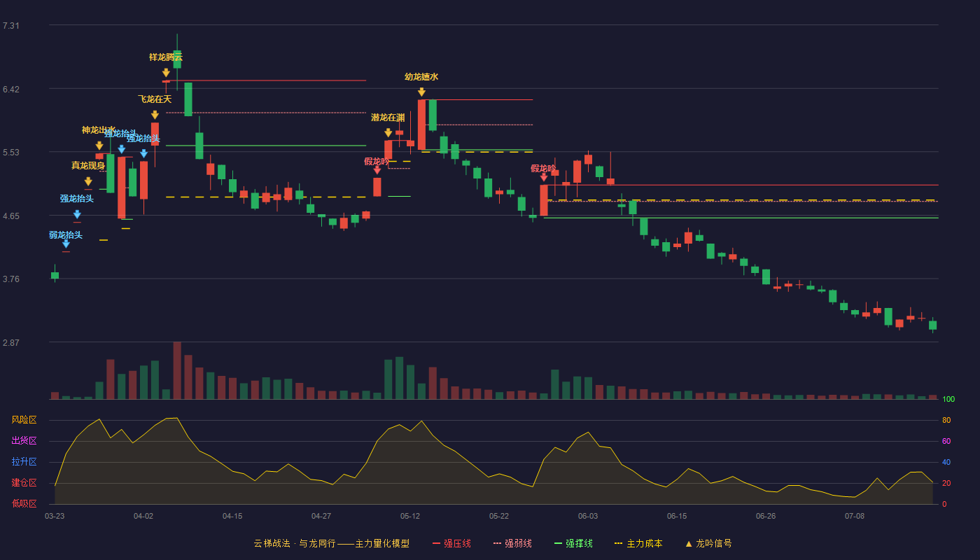Screen dimensions: 980x560
Task: Click the 05-12 date label
Action: pyautogui.click(x=410, y=516)
